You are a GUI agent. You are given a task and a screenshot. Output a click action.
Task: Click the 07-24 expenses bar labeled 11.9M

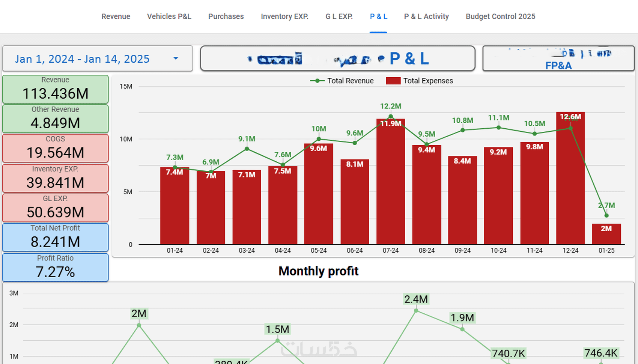click(x=391, y=182)
